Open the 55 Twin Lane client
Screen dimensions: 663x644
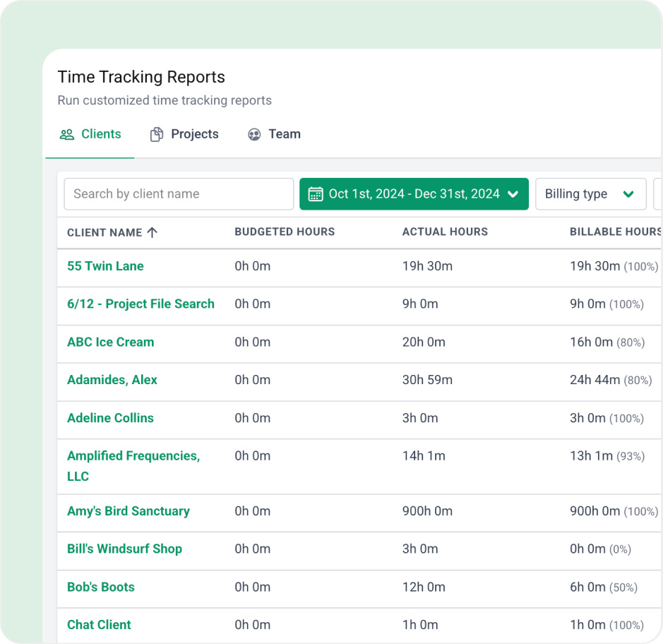pyautogui.click(x=105, y=266)
